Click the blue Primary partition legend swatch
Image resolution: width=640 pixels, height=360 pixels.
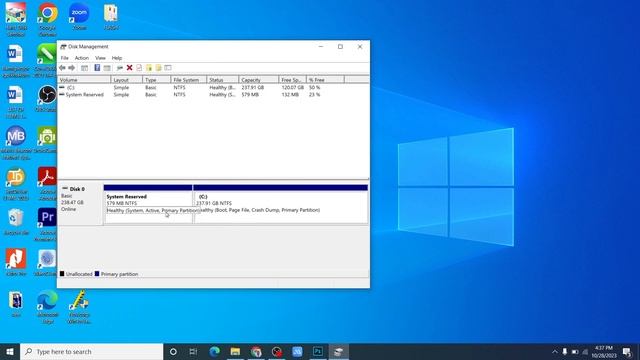97,274
